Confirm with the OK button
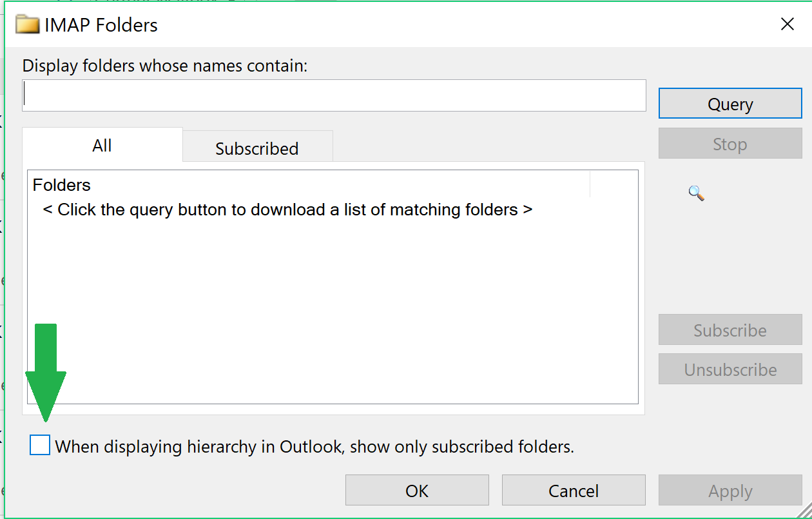The width and height of the screenshot is (812, 519). pos(417,491)
